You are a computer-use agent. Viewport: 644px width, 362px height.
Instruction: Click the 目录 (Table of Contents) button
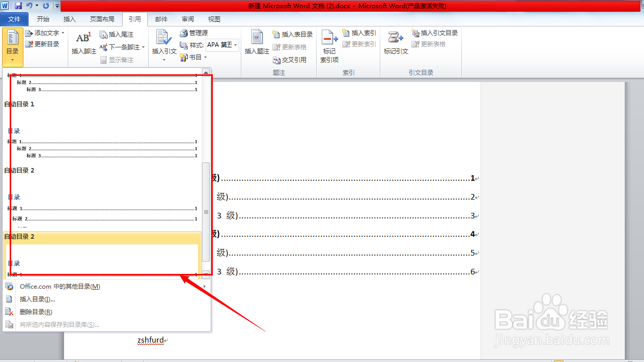click(x=12, y=47)
